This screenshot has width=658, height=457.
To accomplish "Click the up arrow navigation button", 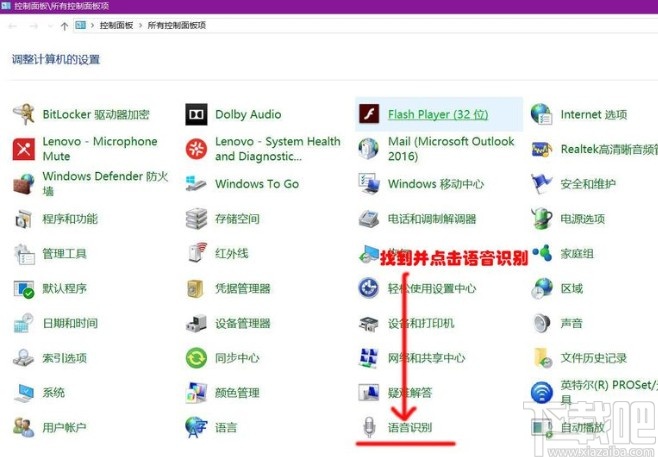I will pos(65,25).
